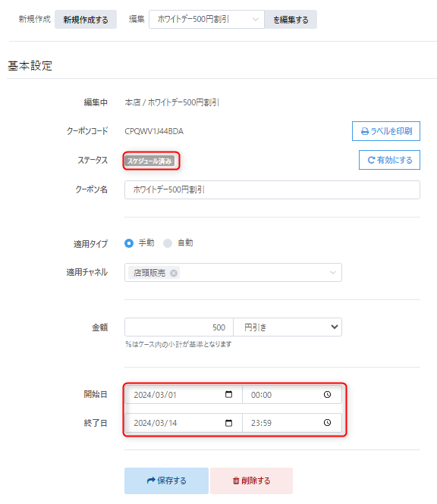
Task: Click the end time value 23:59
Action: point(261,423)
